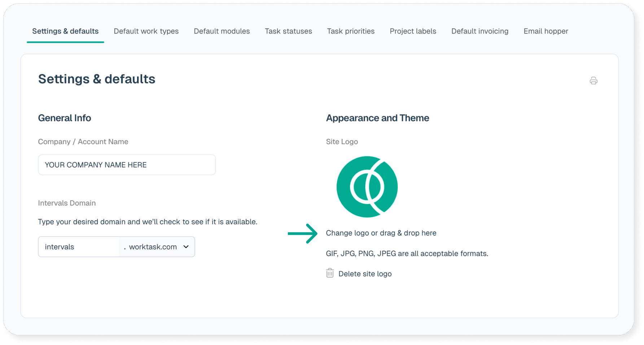Switch to the Default work types tab

(x=146, y=31)
